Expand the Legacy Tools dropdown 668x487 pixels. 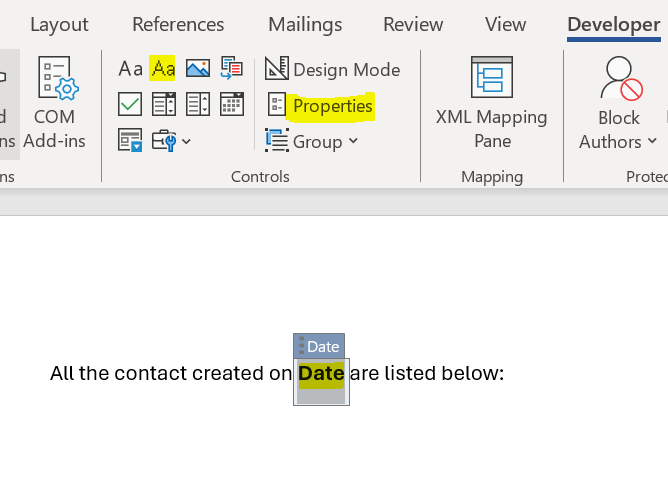pos(171,141)
